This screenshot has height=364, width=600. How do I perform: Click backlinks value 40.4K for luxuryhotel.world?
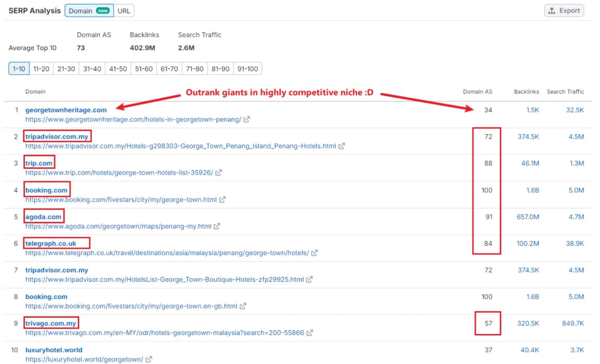point(530,350)
